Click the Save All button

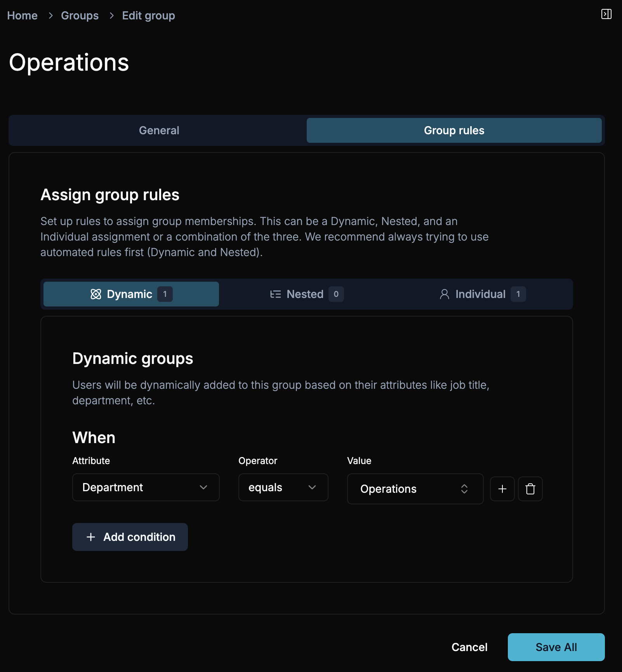point(556,647)
